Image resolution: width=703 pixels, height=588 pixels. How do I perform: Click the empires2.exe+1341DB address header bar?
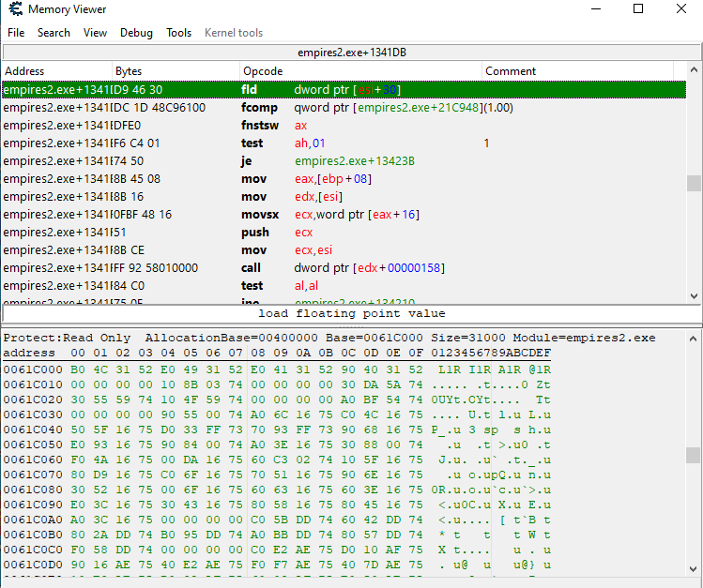tap(351, 53)
